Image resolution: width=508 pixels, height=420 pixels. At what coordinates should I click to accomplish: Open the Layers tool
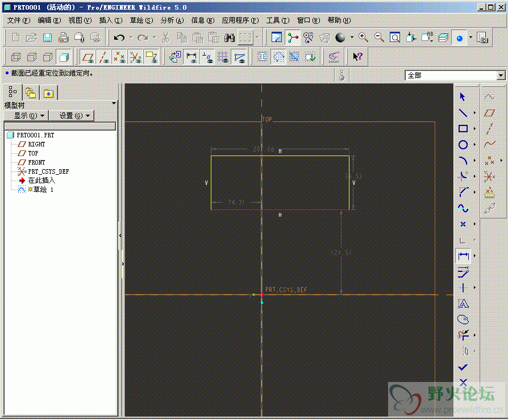click(443, 38)
